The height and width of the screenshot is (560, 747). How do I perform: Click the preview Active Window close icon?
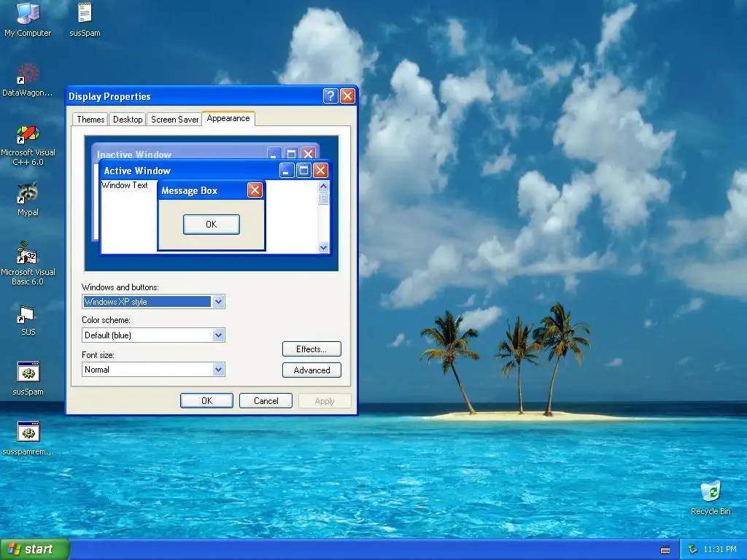[x=321, y=171]
